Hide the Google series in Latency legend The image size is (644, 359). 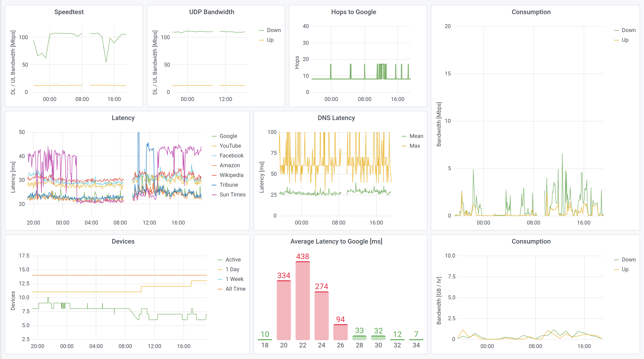228,136
